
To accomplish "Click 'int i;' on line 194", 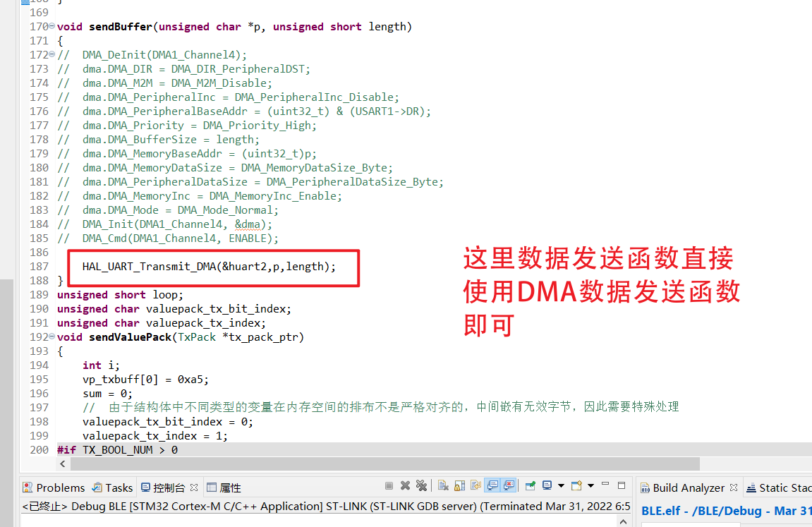I will click(101, 365).
